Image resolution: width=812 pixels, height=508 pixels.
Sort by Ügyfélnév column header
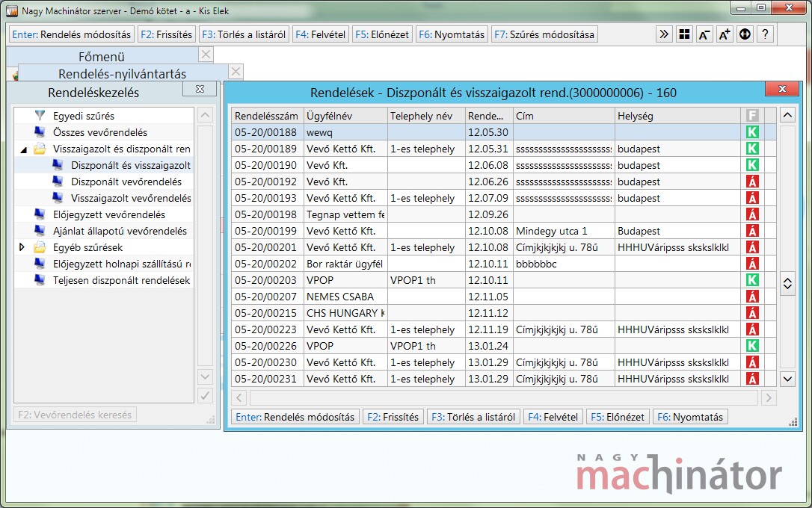pos(345,115)
